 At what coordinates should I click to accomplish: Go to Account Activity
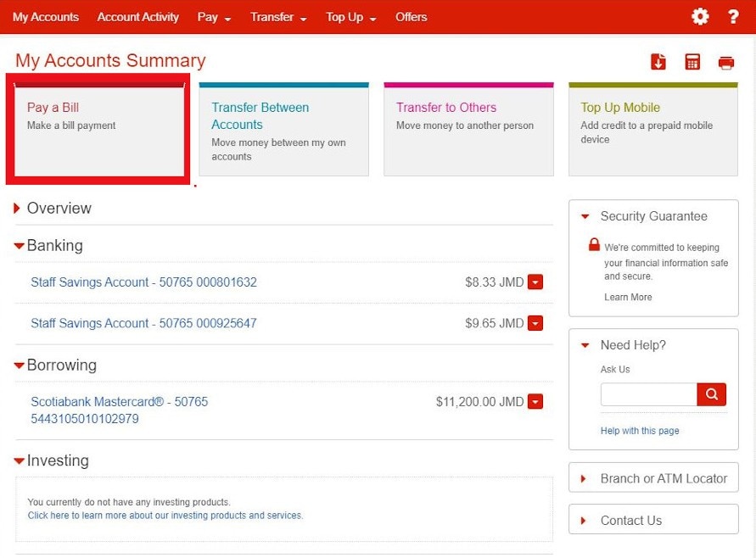click(x=137, y=17)
